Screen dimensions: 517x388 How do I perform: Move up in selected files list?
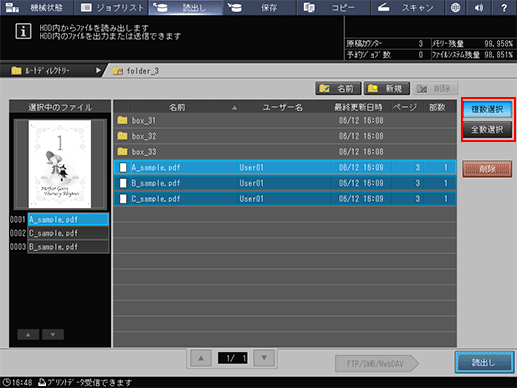(x=28, y=334)
